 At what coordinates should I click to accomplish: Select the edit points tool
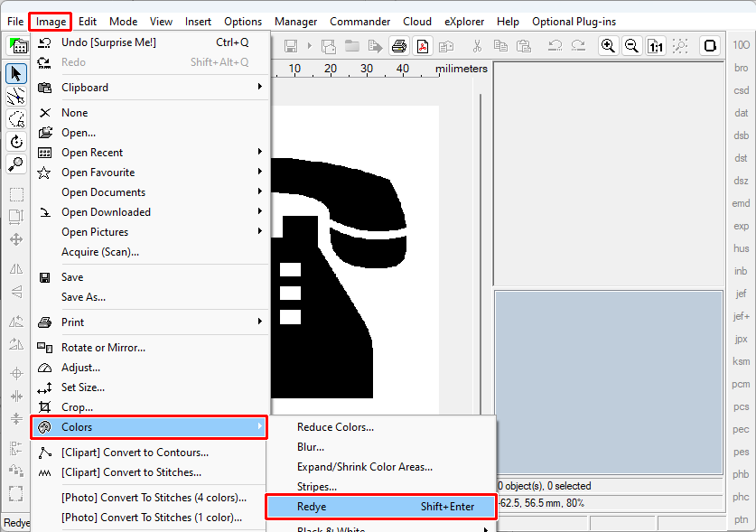[16, 97]
